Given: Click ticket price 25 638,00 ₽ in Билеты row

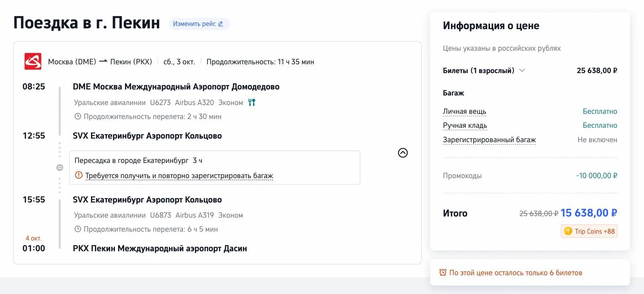Looking at the screenshot, I should click(x=597, y=70).
